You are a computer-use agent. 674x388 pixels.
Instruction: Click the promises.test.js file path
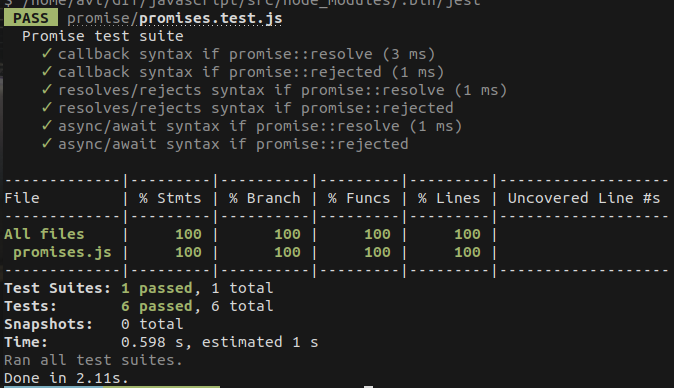point(175,18)
